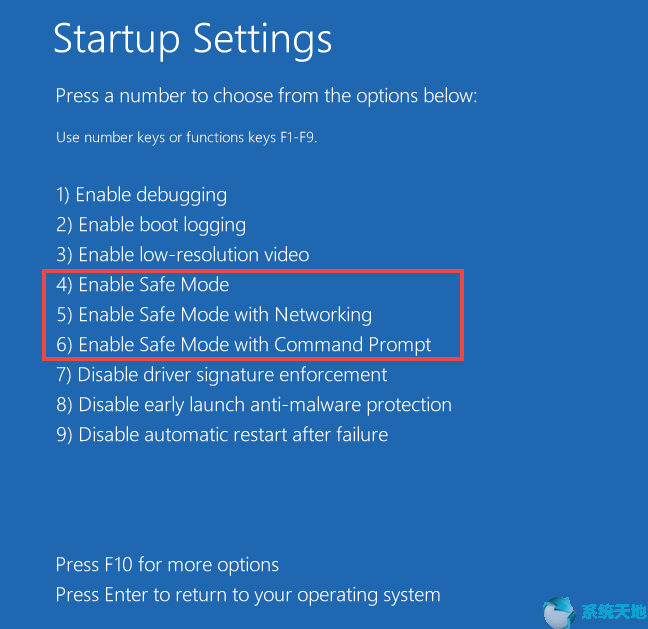Click Press F10 for more options
The image size is (648, 629).
(x=167, y=565)
